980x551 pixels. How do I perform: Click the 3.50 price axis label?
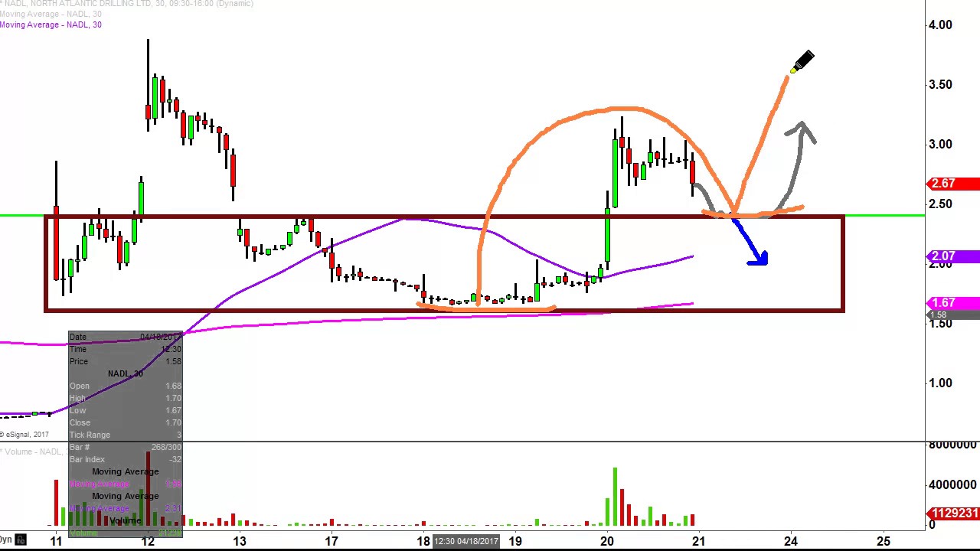(x=940, y=84)
